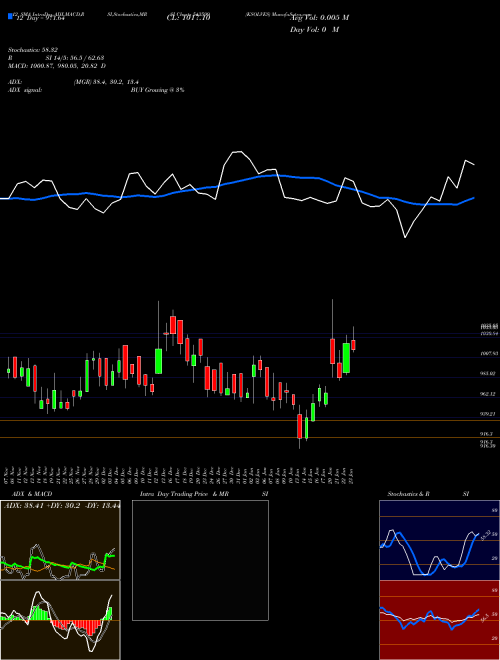Click the lowest red candle near 916
500x660 pixels.
pos(300,426)
